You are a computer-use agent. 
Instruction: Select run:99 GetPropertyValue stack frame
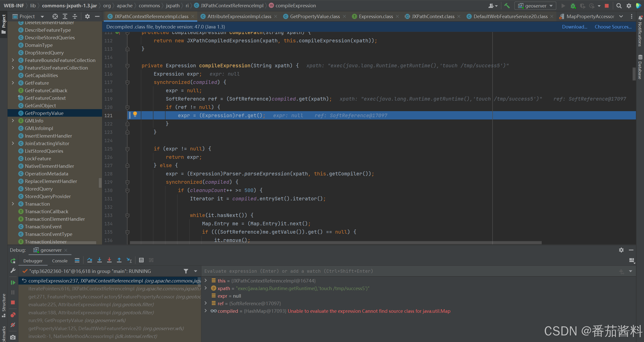pos(77,320)
